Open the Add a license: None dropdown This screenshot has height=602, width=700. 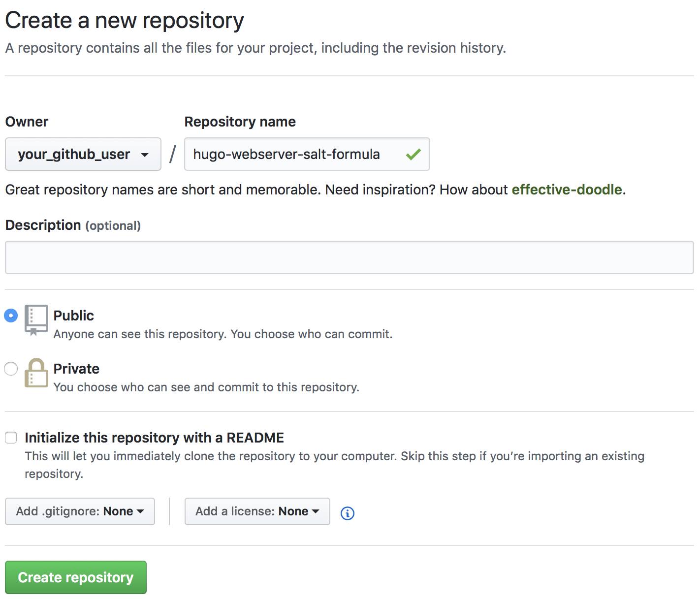click(256, 511)
